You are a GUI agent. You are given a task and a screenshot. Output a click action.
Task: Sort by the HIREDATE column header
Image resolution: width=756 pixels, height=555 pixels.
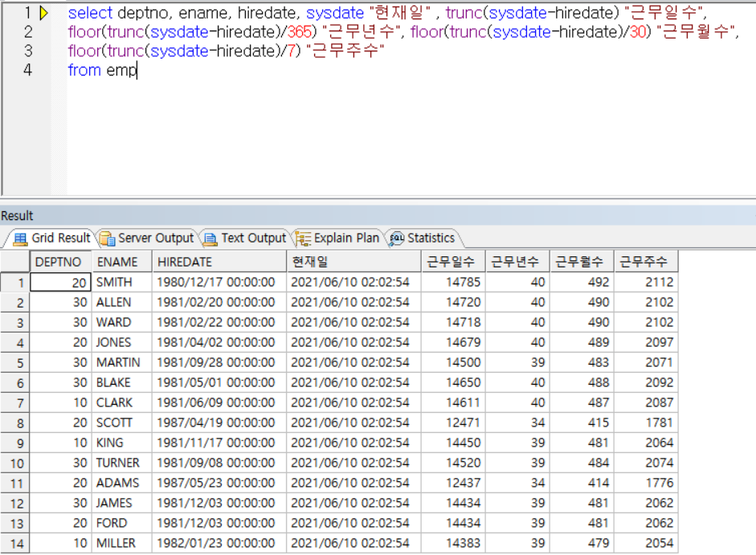click(220, 262)
